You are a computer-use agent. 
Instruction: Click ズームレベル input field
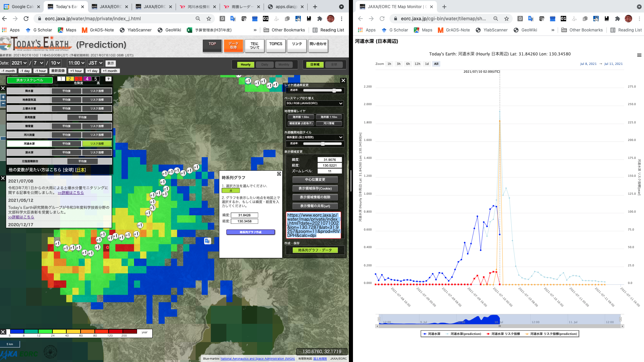pyautogui.click(x=330, y=171)
